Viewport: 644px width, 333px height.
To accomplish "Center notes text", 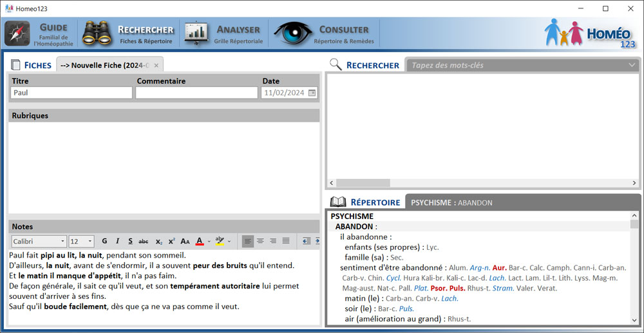I will 260,241.
